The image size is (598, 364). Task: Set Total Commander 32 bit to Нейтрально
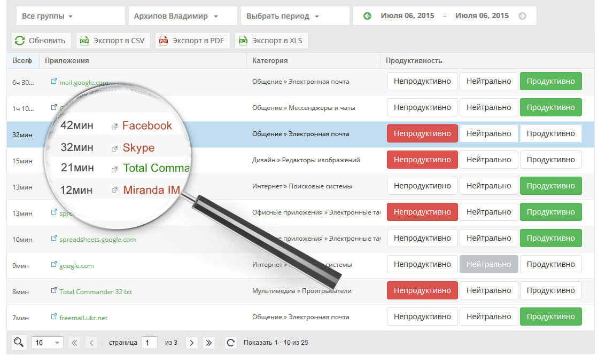[x=488, y=290]
